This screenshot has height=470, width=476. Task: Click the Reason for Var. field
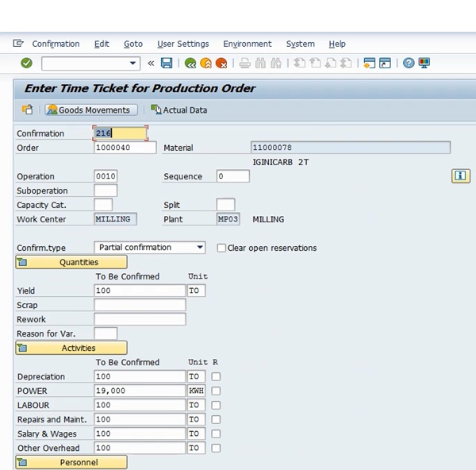(106, 333)
